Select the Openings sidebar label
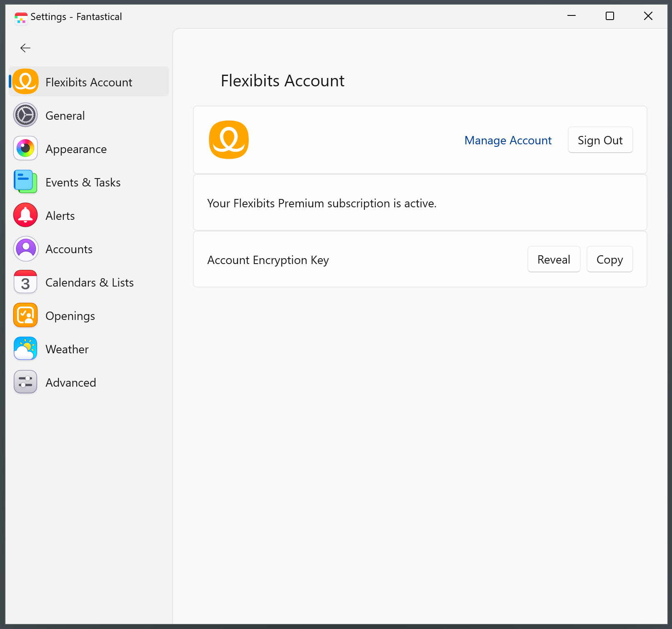 pyautogui.click(x=70, y=316)
